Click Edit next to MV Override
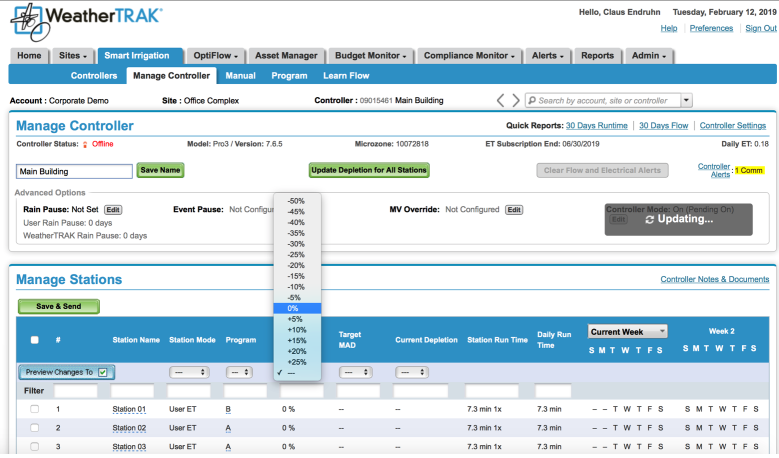The image size is (779, 458). pos(514,210)
